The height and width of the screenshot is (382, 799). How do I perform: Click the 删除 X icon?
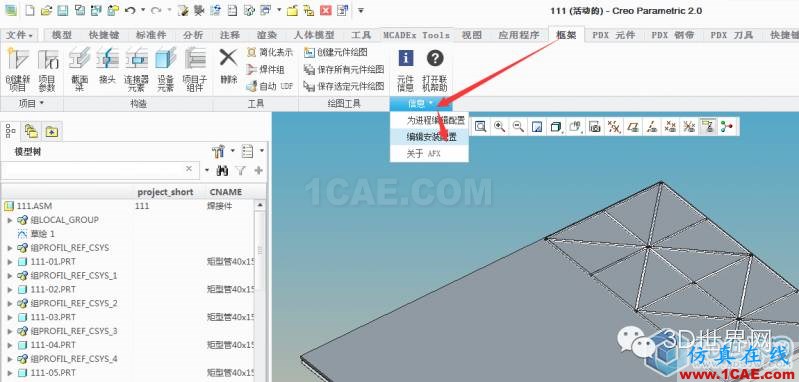228,65
